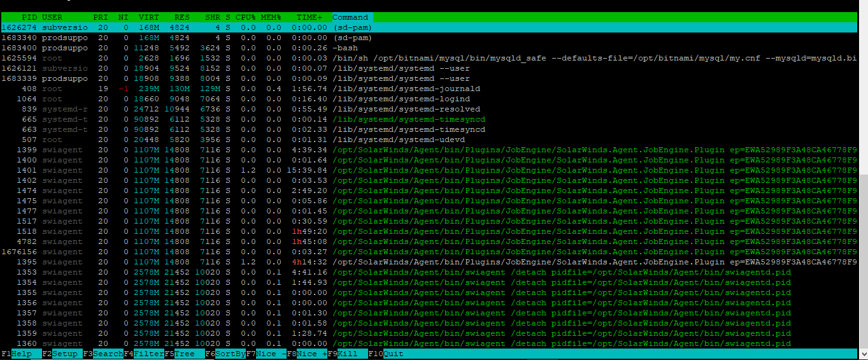Screen dimensions: 868x360
Task: Click the MEM% column header
Action: (271, 17)
